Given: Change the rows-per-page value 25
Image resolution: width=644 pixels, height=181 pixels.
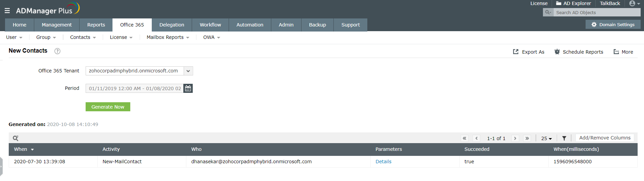Looking at the screenshot, I should coord(547,138).
